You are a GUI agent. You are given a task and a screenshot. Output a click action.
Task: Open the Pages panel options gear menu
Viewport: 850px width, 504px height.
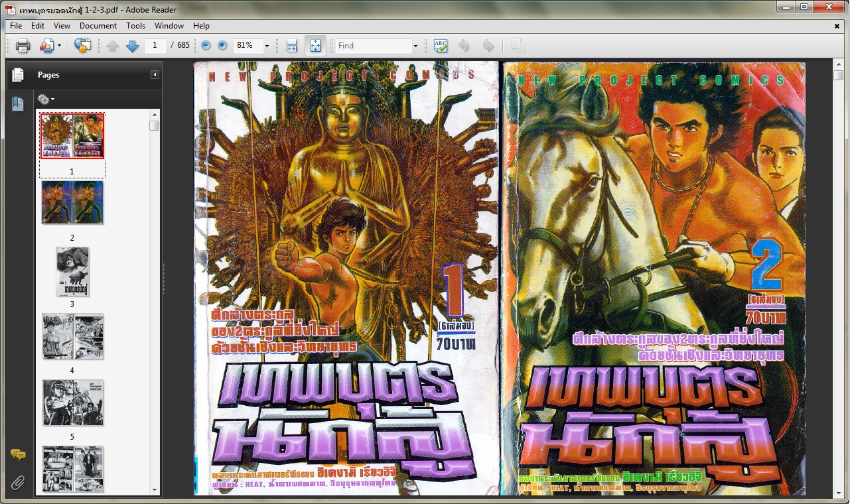(x=46, y=99)
